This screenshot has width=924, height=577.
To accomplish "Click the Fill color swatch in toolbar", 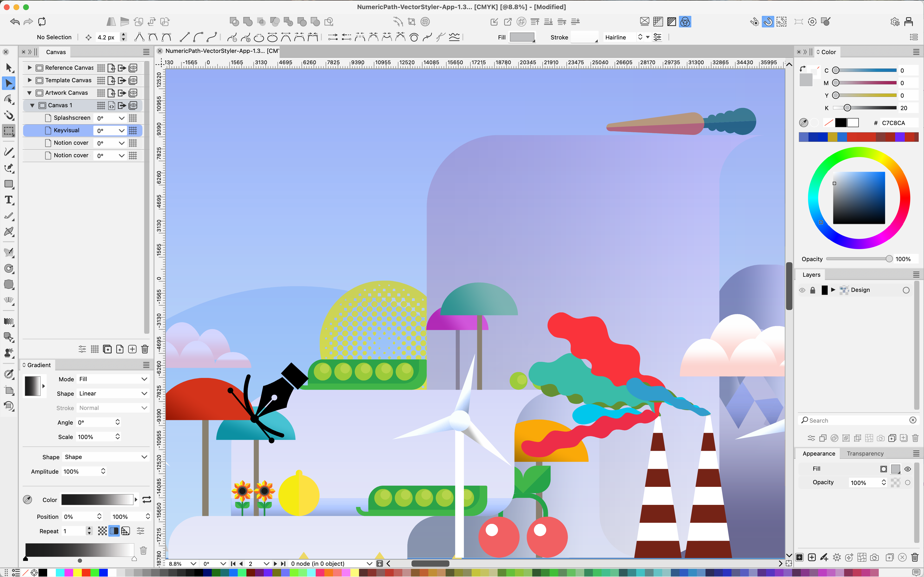I will (x=522, y=37).
